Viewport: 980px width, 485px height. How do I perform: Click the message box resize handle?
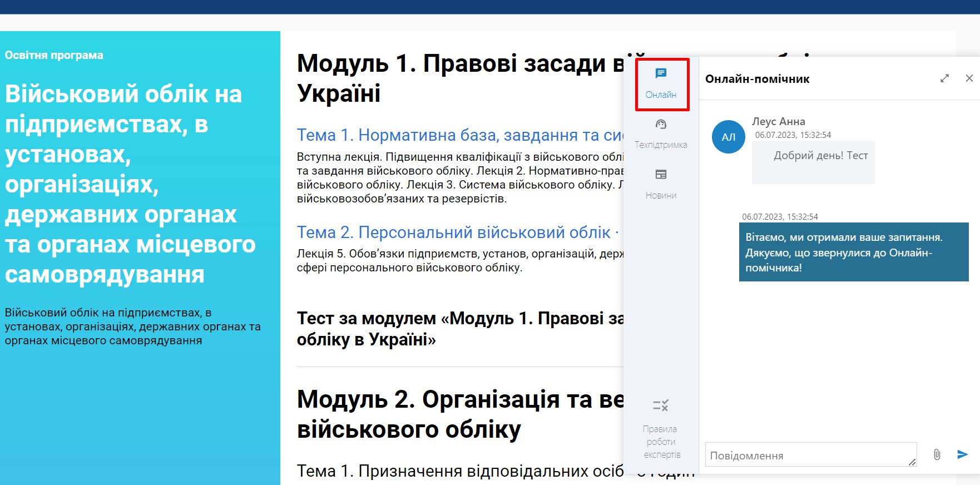click(x=912, y=462)
